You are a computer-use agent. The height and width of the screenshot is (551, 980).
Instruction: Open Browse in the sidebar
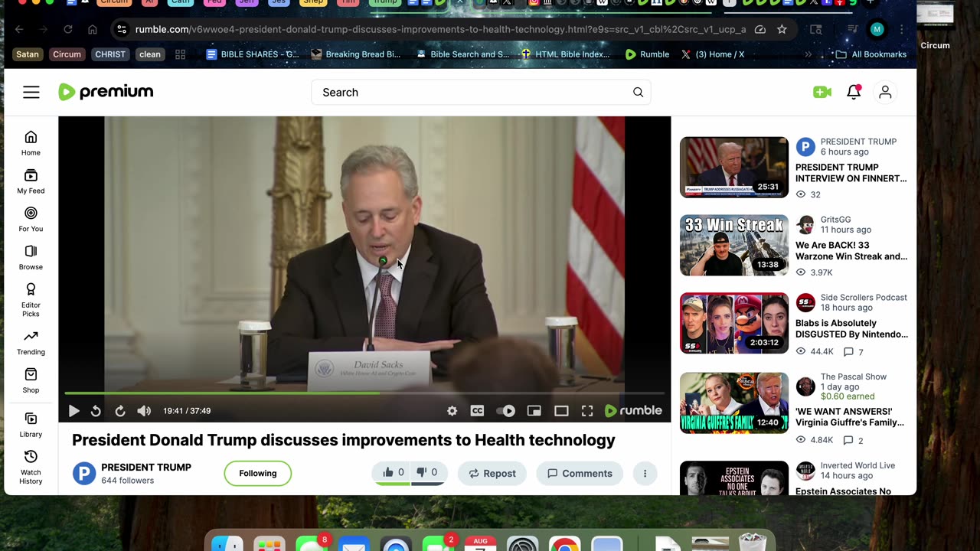point(31,258)
